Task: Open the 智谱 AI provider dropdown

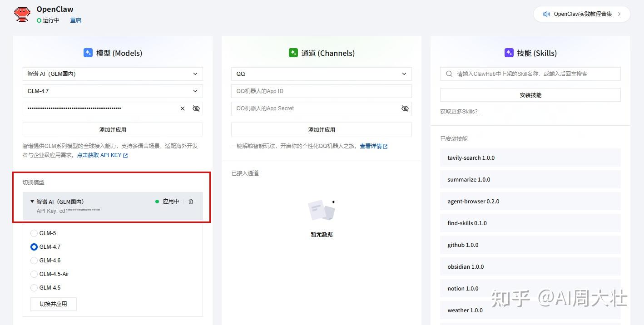Action: point(113,74)
